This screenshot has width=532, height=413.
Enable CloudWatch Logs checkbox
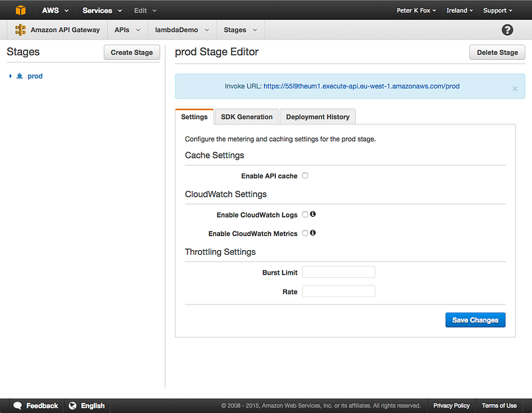305,214
